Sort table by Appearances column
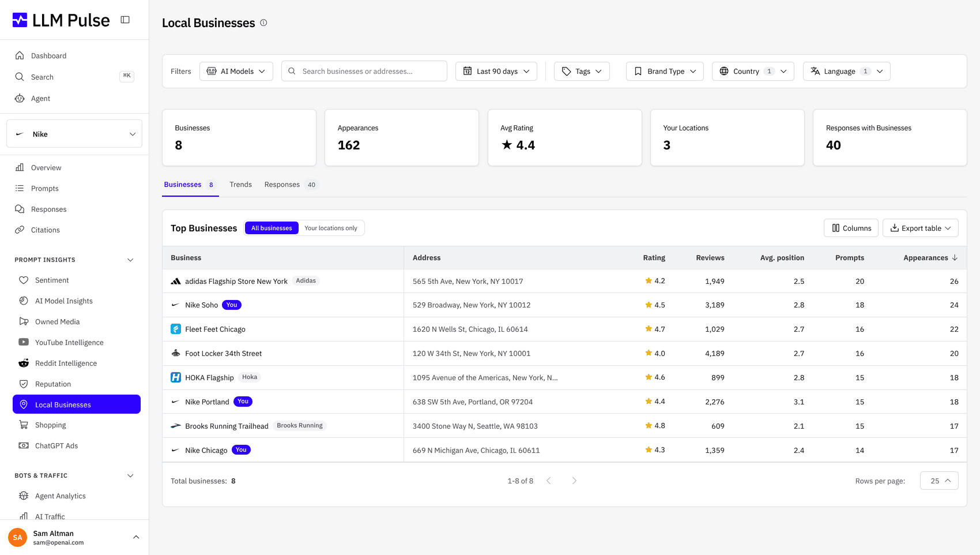This screenshot has width=980, height=555. [x=930, y=258]
